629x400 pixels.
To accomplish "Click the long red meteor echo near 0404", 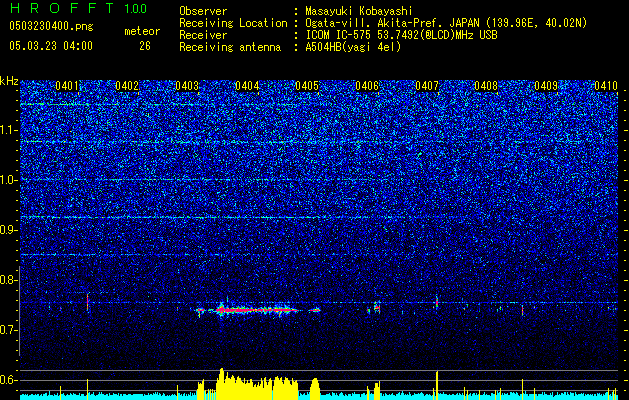I will tap(257, 310).
